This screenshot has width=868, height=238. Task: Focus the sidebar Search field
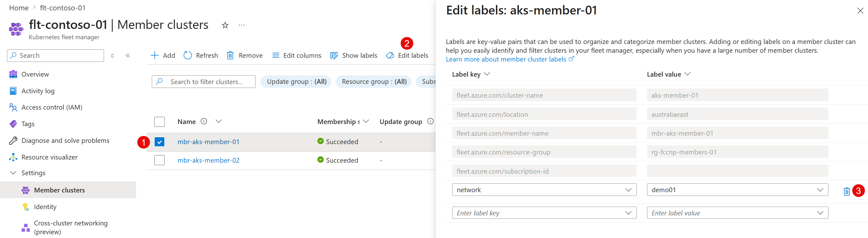pyautogui.click(x=56, y=56)
